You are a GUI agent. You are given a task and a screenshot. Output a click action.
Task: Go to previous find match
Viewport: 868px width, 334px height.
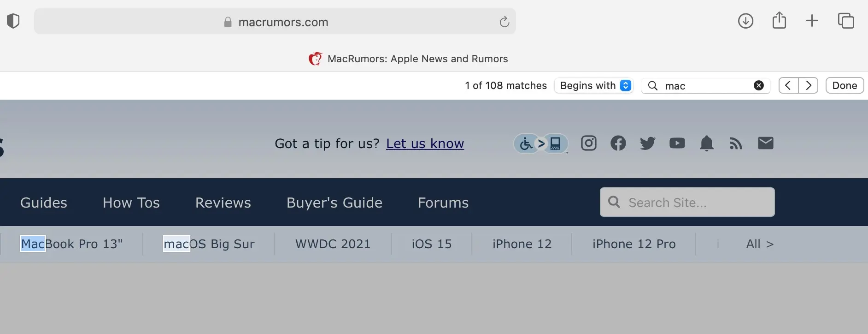coord(788,85)
